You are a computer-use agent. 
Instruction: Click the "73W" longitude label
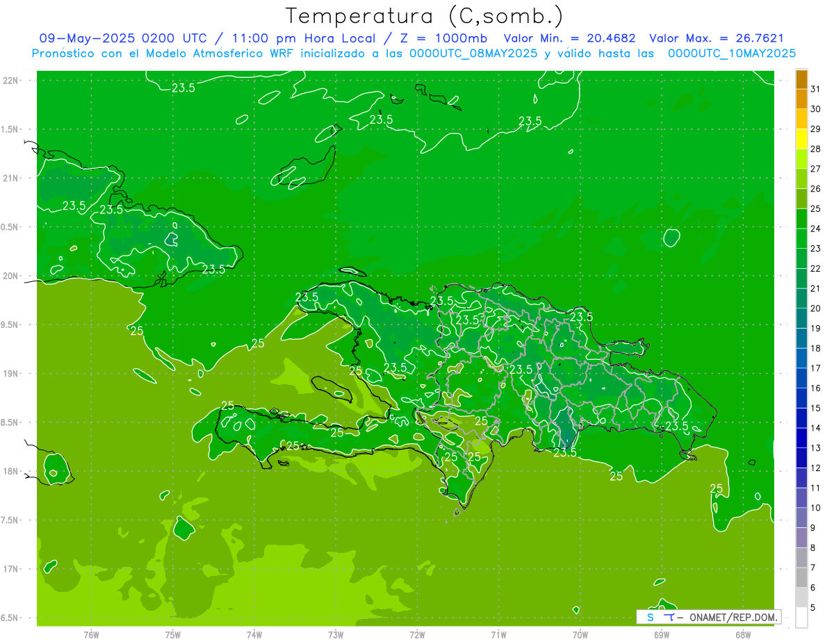336,635
